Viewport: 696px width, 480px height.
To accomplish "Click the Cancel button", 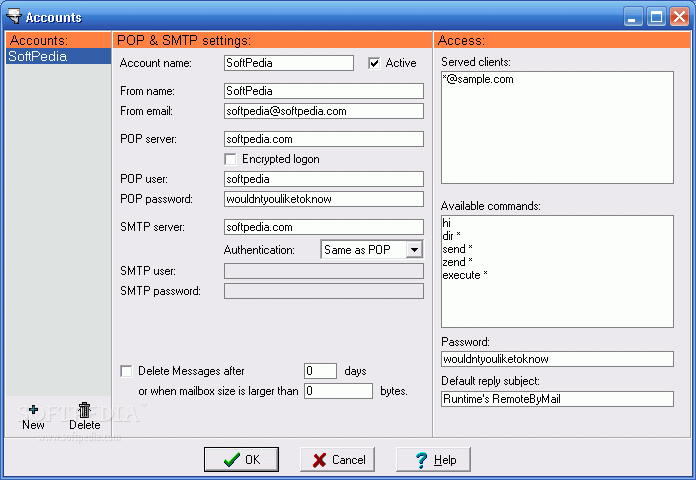I will [337, 459].
